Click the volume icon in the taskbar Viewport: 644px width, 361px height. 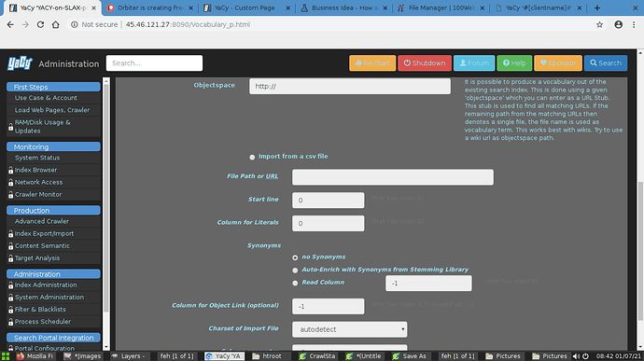(x=576, y=356)
